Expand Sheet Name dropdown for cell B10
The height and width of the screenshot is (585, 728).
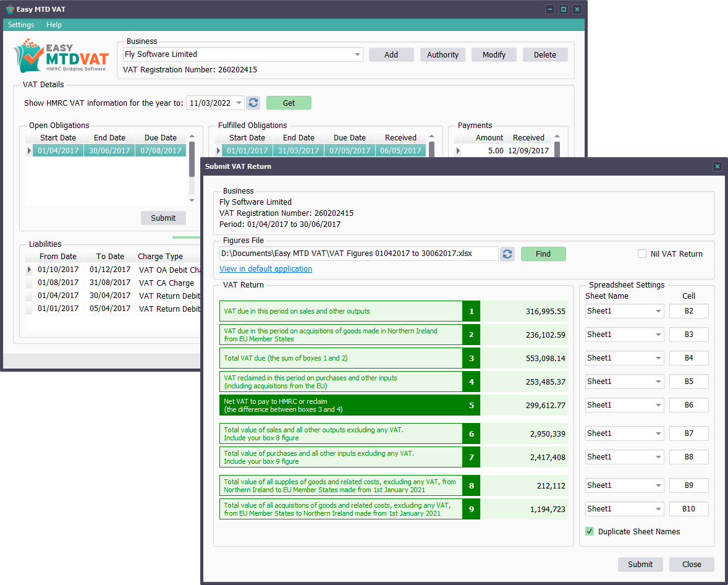658,509
